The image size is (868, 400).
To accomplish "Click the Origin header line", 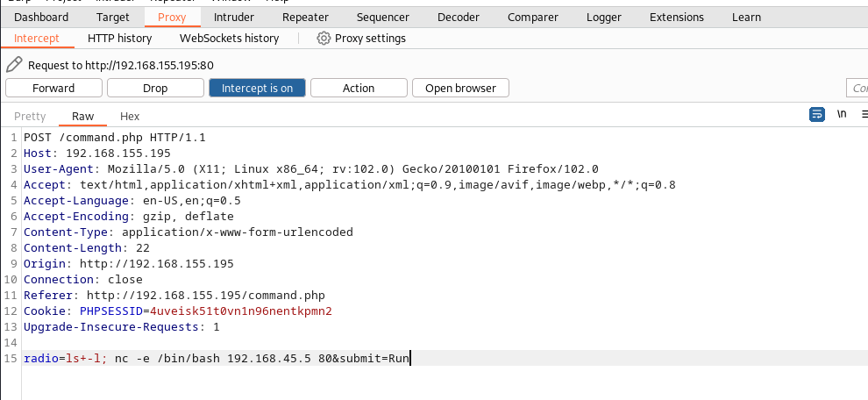I will click(128, 264).
